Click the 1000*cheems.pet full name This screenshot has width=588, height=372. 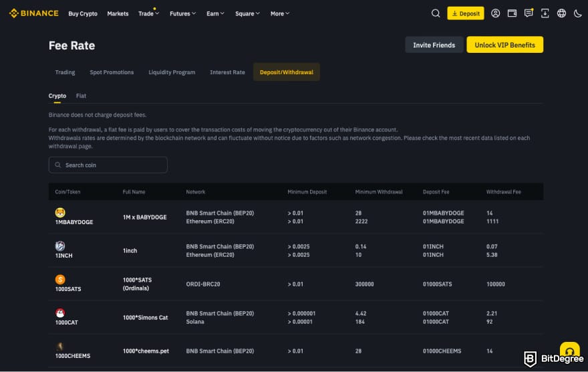146,351
